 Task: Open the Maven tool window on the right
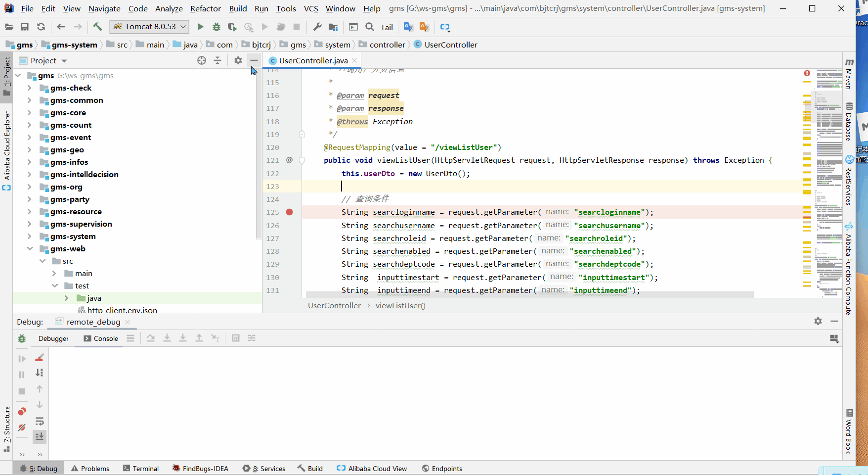pos(849,77)
